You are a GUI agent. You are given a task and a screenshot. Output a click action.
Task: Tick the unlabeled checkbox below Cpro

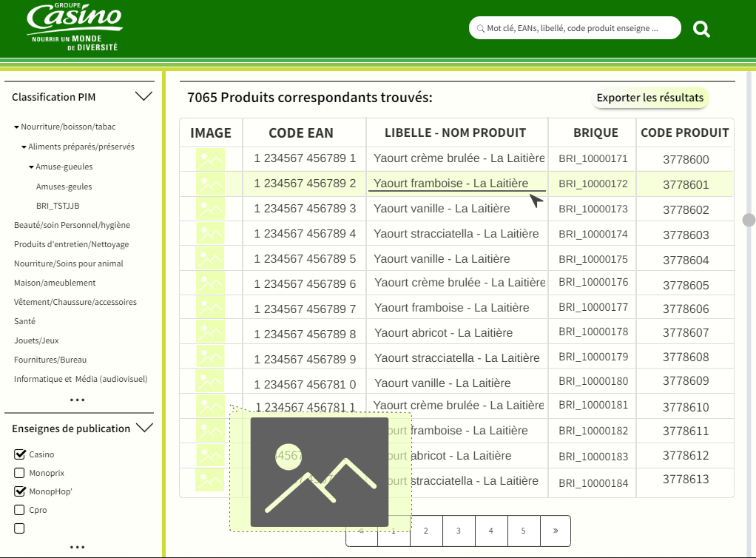click(19, 528)
